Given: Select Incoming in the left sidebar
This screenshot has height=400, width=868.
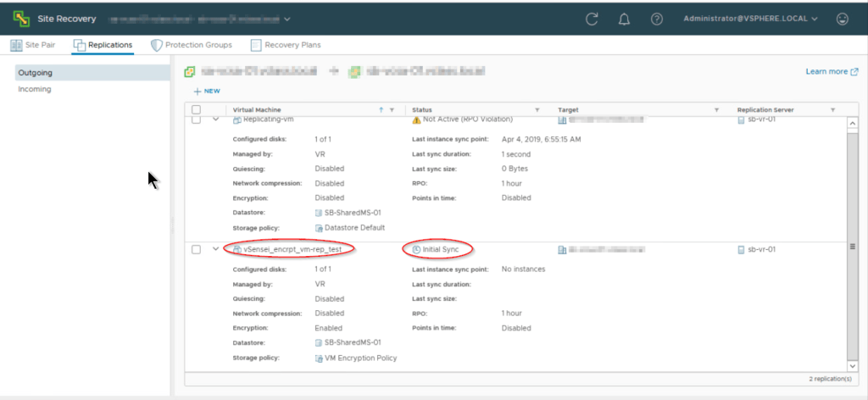Looking at the screenshot, I should click(35, 89).
